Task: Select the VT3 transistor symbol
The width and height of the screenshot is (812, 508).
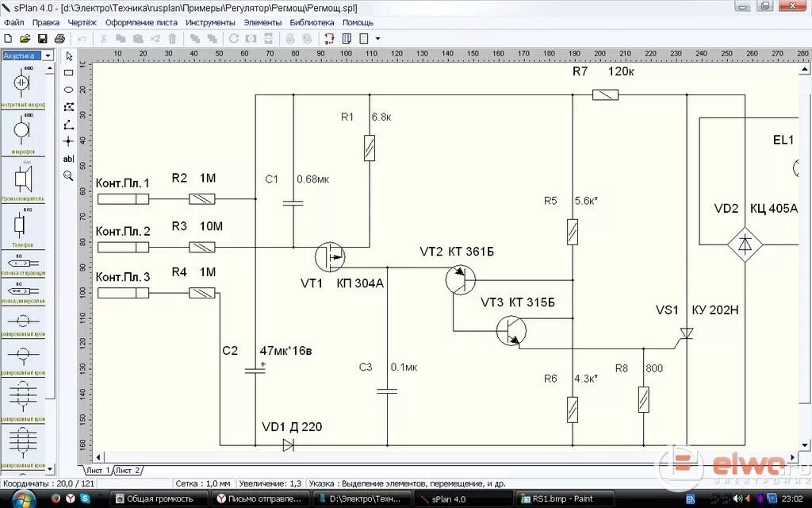Action: coord(511,331)
